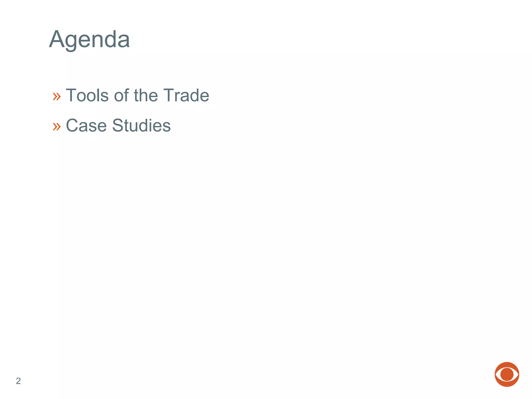The image size is (532, 399).
Task: Click the word Tools in first bullet
Action: click(x=87, y=95)
